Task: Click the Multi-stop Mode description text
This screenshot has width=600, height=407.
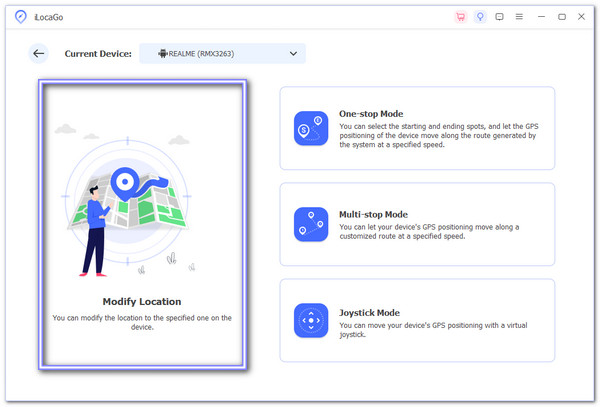Action: pos(429,231)
